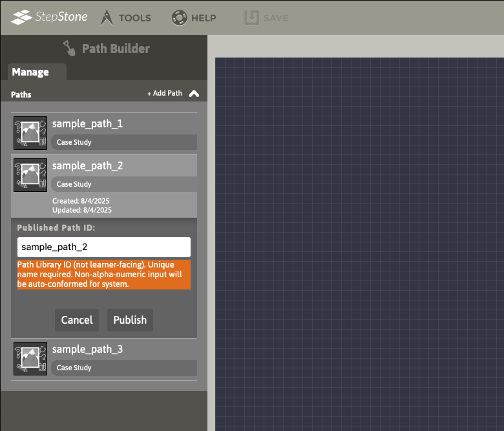The image size is (504, 431).
Task: Click the Created: 8/4/2025 text
Action: point(81,201)
